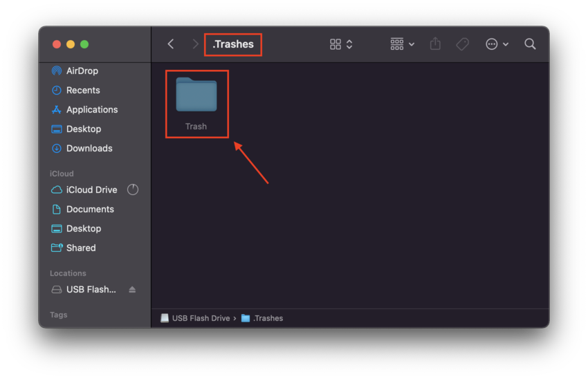This screenshot has width=588, height=379.
Task: Expand the group-by dropdown arrow
Action: 412,44
